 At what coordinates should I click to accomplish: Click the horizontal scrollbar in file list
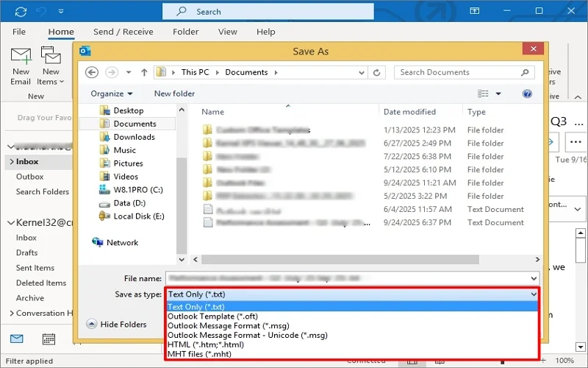[340, 260]
